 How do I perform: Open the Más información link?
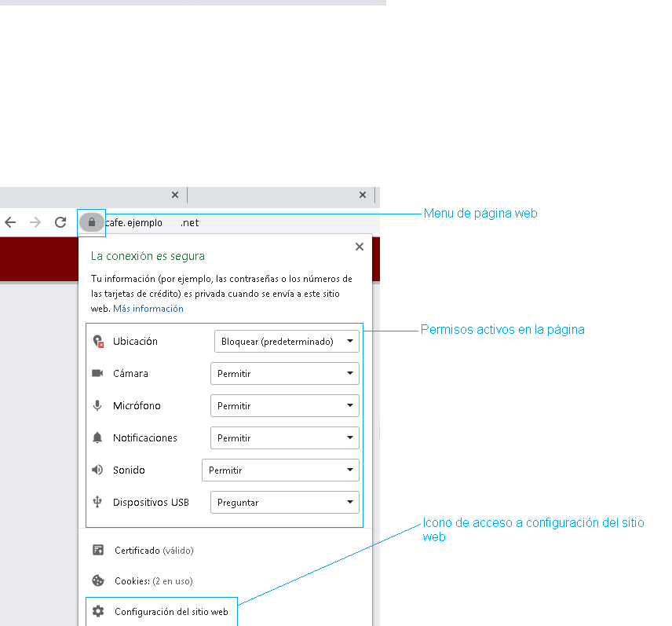point(148,309)
